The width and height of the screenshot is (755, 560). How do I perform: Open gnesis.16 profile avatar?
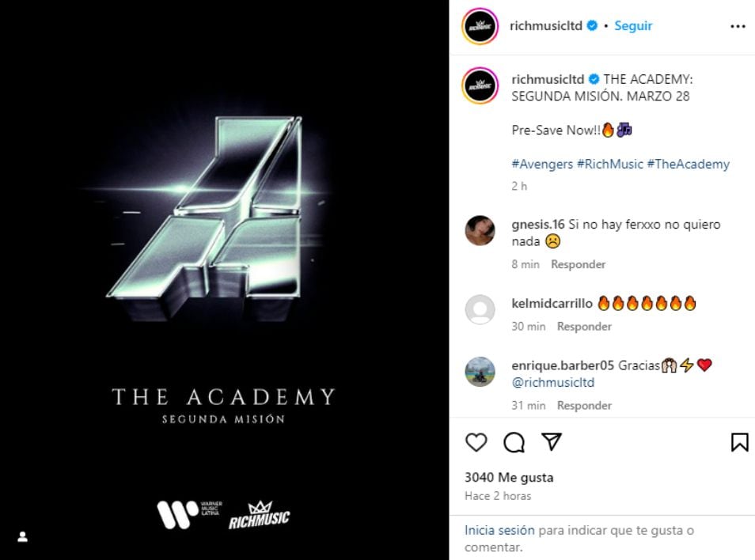[x=480, y=230]
